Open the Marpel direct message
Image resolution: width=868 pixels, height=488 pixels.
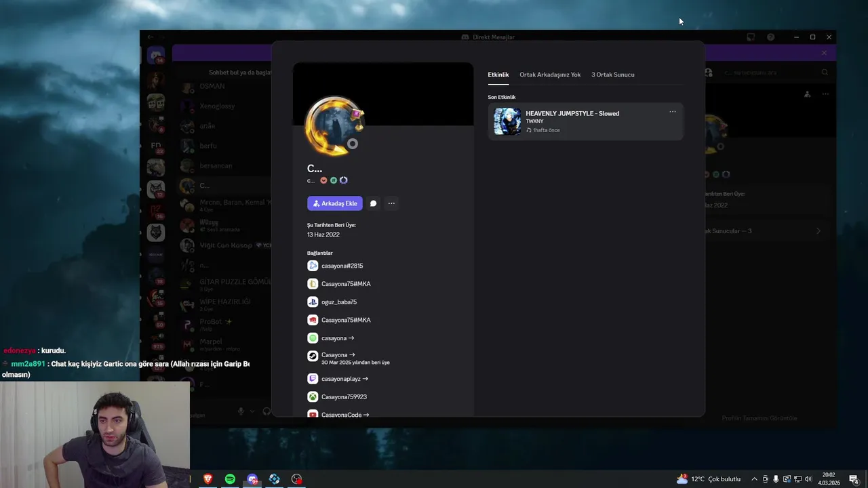pyautogui.click(x=225, y=344)
